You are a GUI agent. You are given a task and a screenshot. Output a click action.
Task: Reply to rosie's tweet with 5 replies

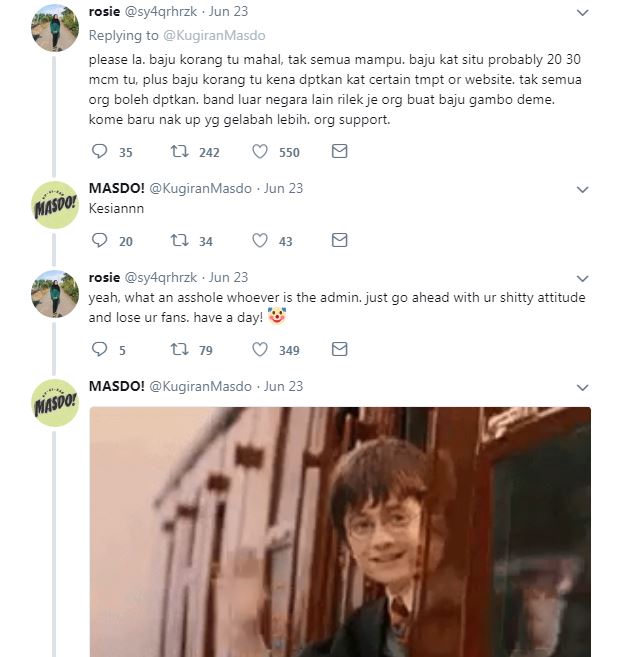(x=99, y=350)
